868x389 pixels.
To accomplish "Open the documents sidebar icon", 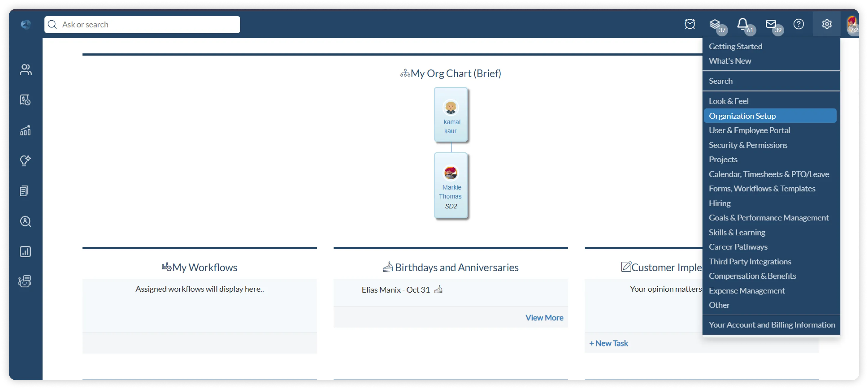I will click(24, 191).
